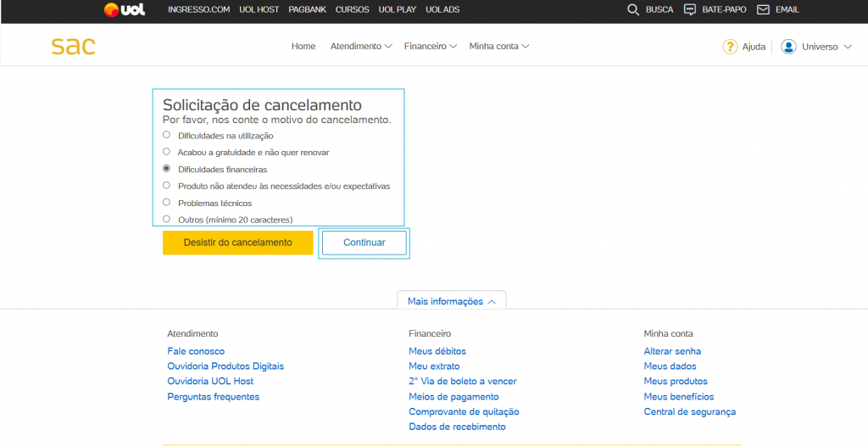Pick 'Acabou a gratuidade e não quer renovar'
This screenshot has width=868, height=447.
166,152
